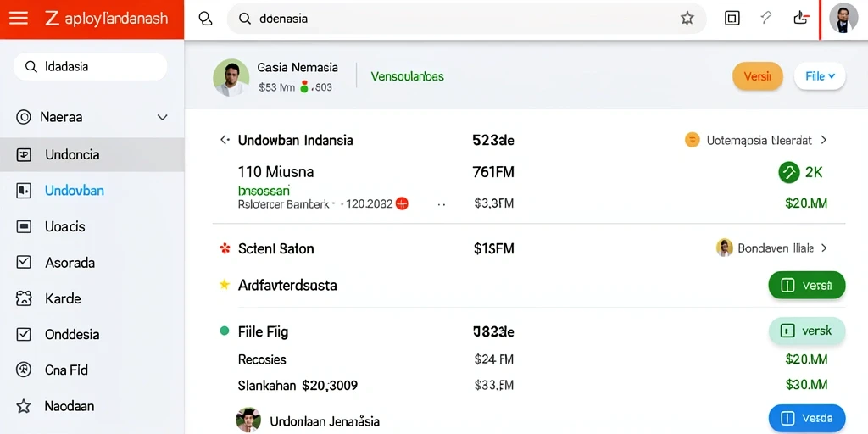Screen dimensions: 868x434
Task: Click the green 2K circle icon
Action: (789, 173)
